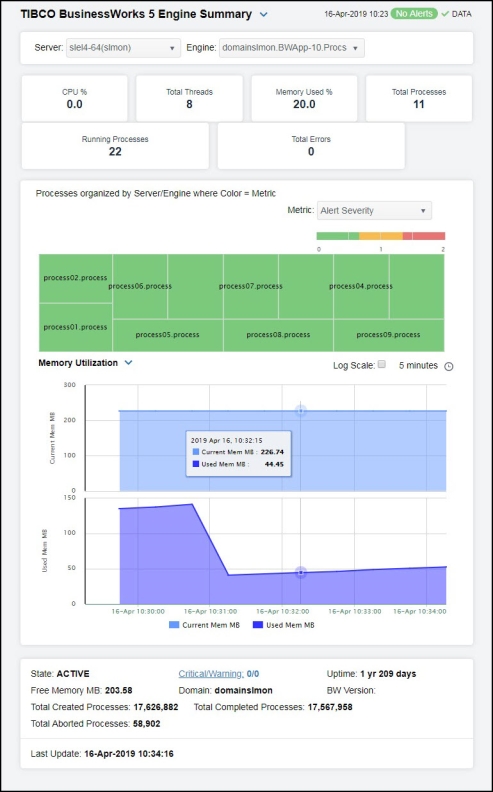Select the process02.process heatmap cell
Screen dimensions: 493x792
click(x=76, y=278)
